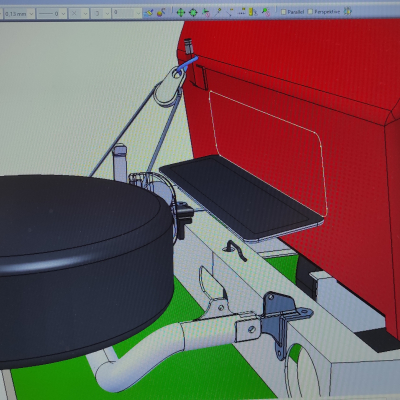Click the yellow ruler measure icon
Image resolution: width=400 pixels, height=400 pixels.
click(x=253, y=13)
